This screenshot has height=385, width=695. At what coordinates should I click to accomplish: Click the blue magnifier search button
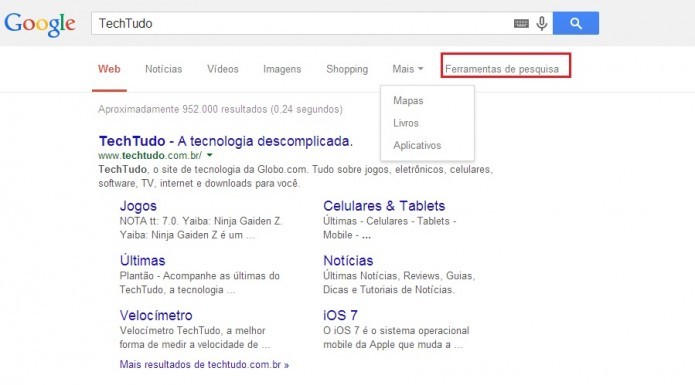tap(576, 23)
